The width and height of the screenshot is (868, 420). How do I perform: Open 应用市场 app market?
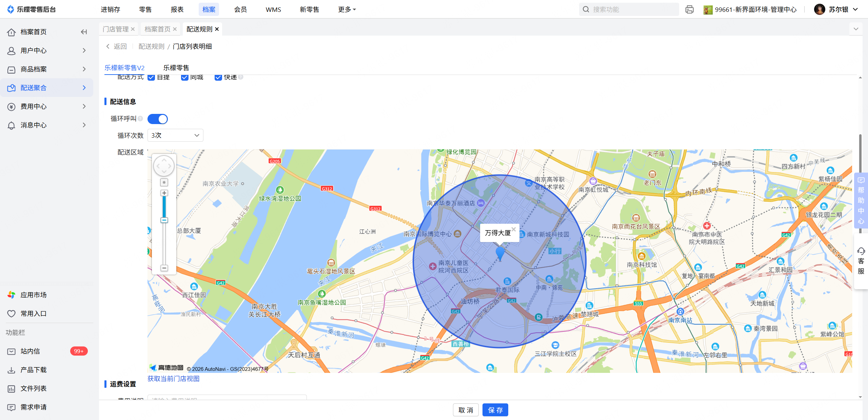point(33,295)
